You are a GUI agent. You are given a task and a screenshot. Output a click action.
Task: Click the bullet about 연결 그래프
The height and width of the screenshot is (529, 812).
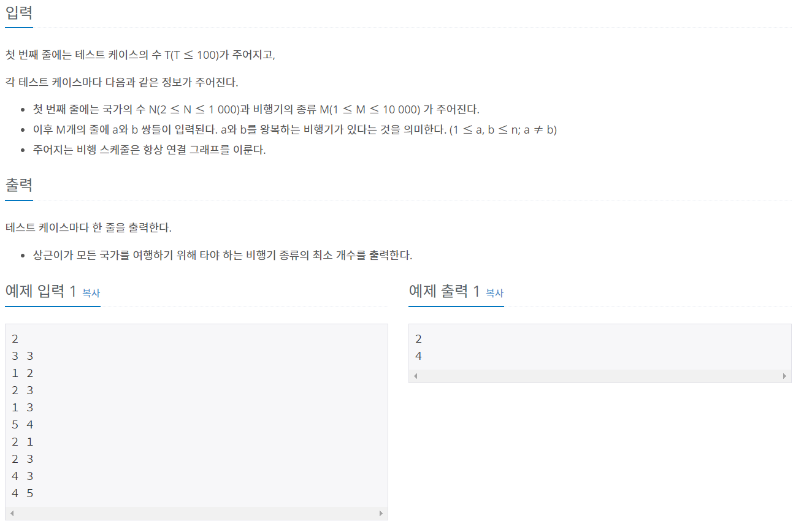point(150,150)
